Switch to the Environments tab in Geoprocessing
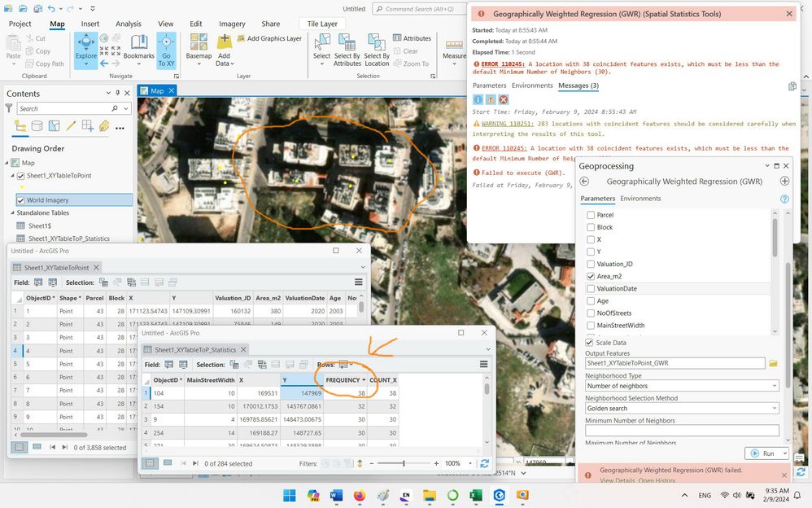Image resolution: width=812 pixels, height=508 pixels. [640, 199]
